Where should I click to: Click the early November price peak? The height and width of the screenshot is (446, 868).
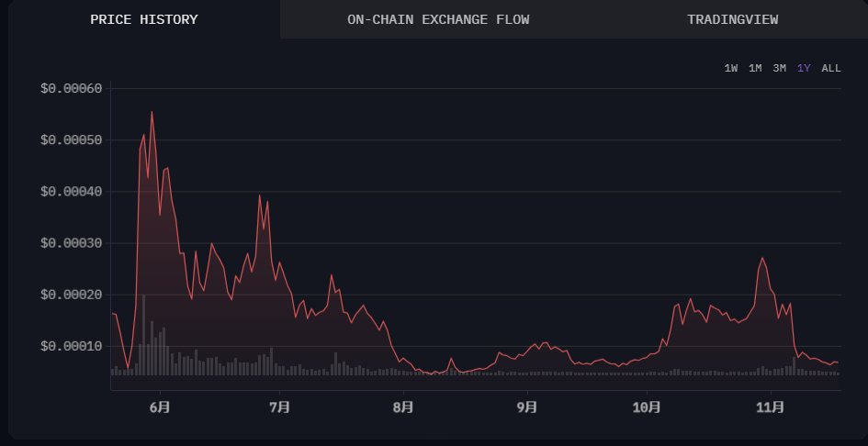click(x=762, y=258)
